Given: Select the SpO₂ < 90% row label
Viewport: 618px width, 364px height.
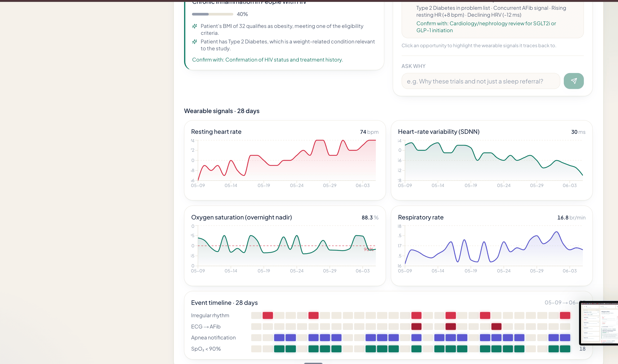Looking at the screenshot, I should [206, 349].
